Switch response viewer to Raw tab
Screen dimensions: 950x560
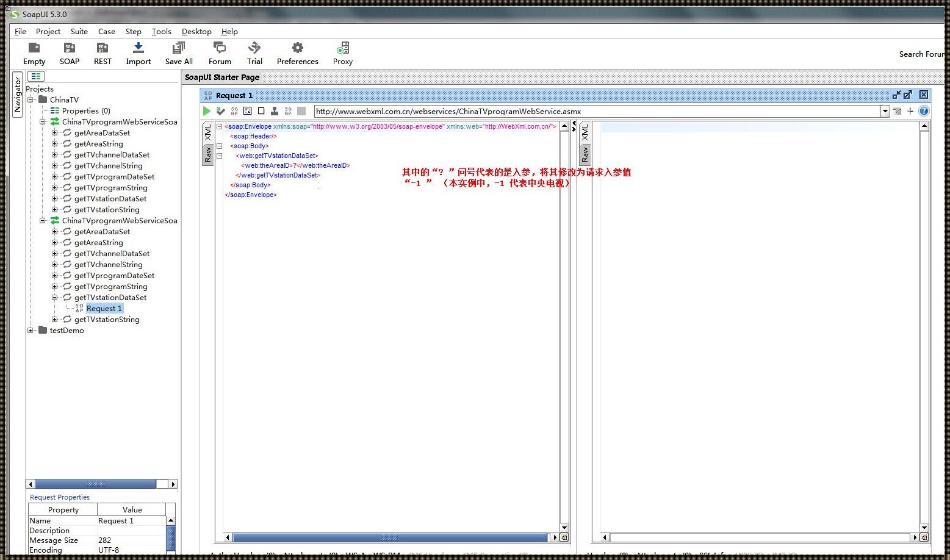(585, 155)
